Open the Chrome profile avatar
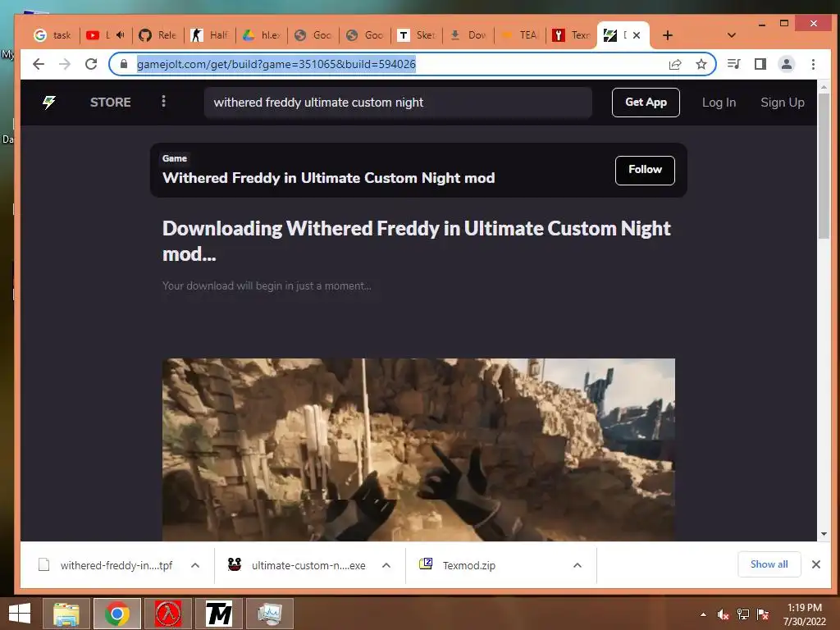This screenshot has width=840, height=630. point(787,64)
